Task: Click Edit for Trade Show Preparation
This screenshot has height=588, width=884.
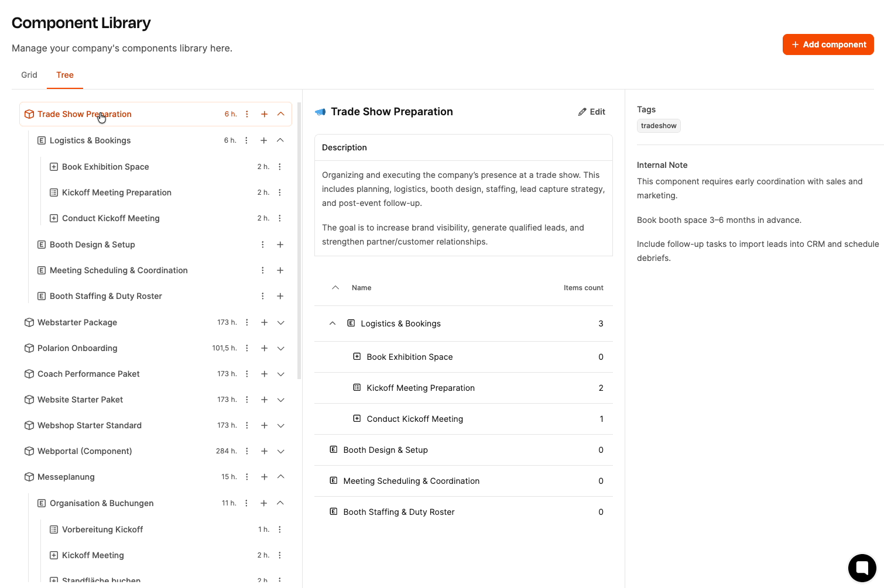Action: tap(592, 112)
